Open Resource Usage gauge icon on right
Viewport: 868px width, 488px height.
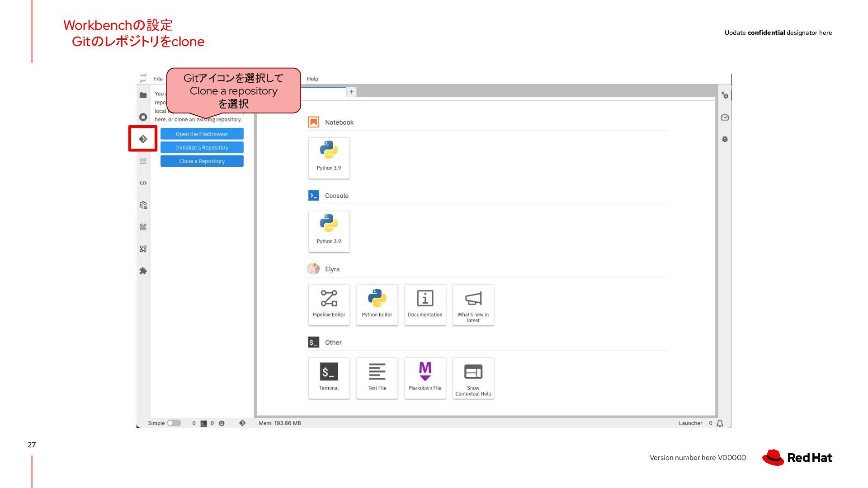tap(725, 117)
